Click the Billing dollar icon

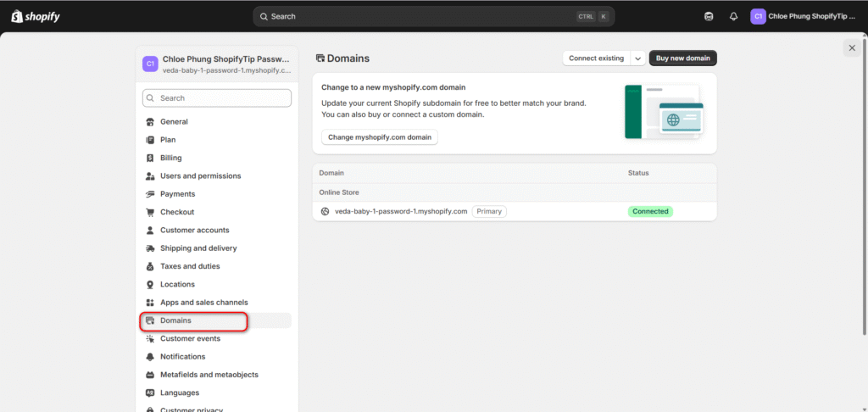150,158
